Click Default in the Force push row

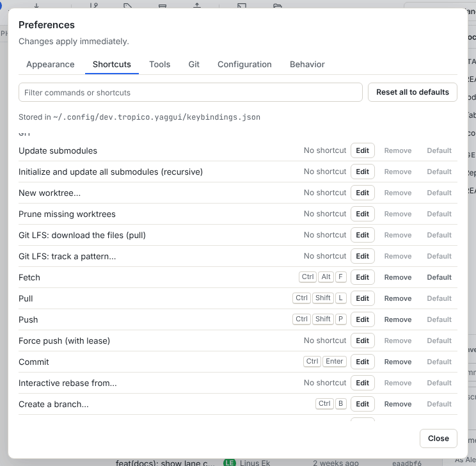coord(440,341)
